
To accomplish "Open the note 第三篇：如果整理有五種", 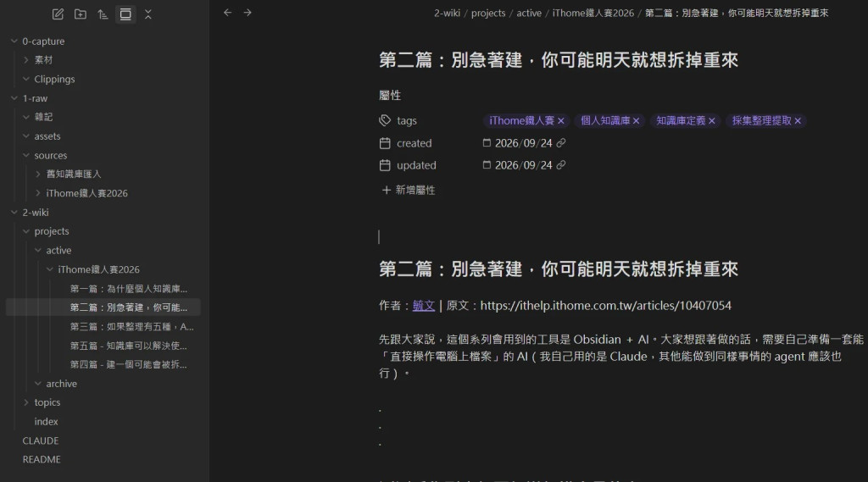I will click(131, 326).
